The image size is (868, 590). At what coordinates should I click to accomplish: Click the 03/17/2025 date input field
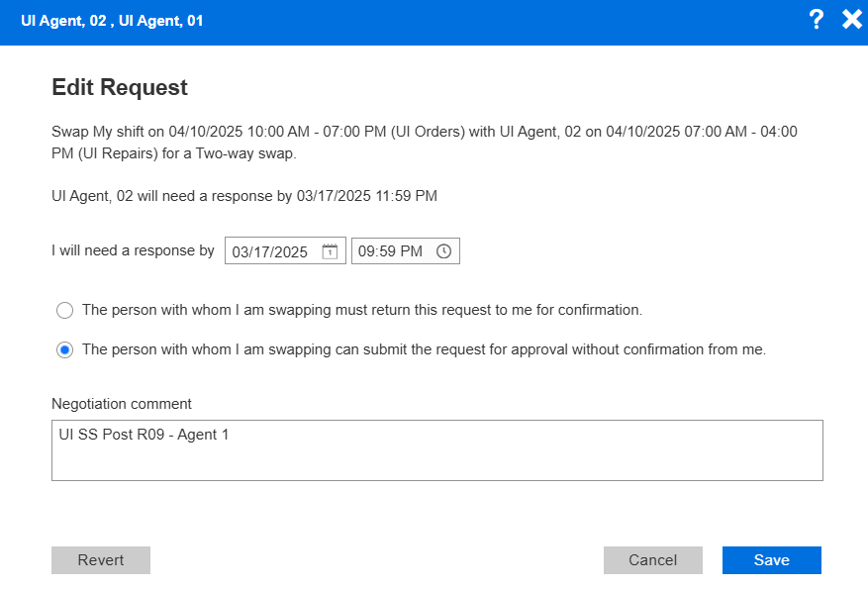tap(270, 251)
